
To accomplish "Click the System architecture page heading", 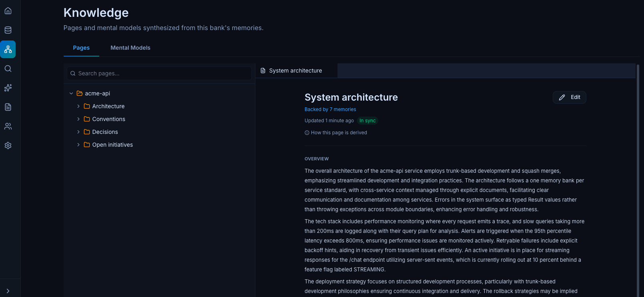I will pyautogui.click(x=351, y=97).
